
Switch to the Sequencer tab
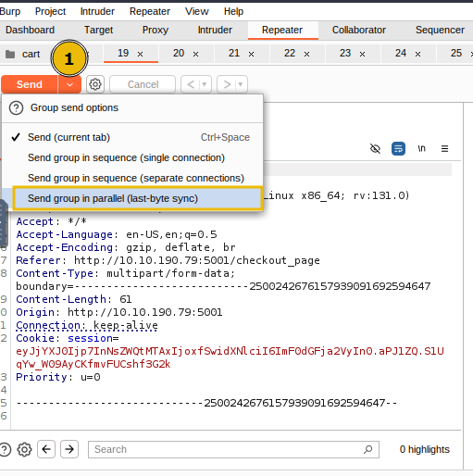point(440,30)
